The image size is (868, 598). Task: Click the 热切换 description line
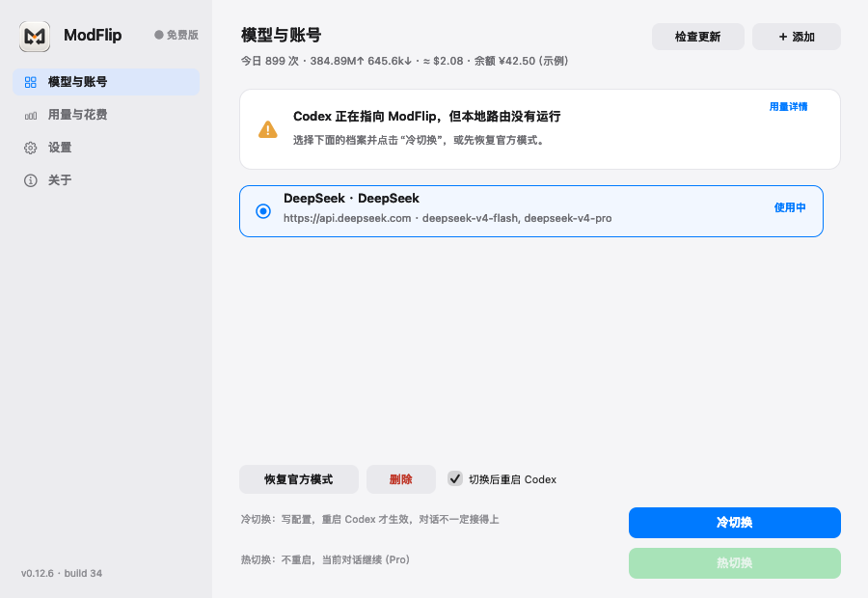pos(325,559)
